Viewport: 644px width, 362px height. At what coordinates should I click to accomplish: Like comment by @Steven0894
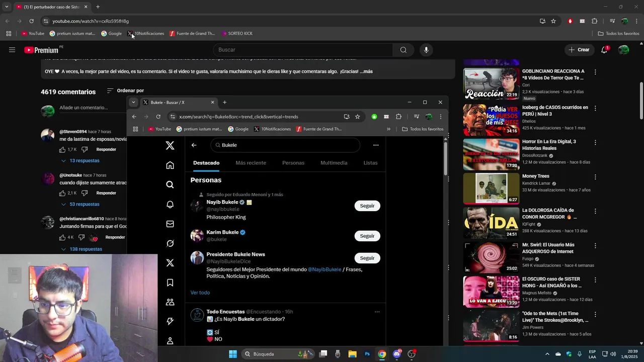pos(62,149)
